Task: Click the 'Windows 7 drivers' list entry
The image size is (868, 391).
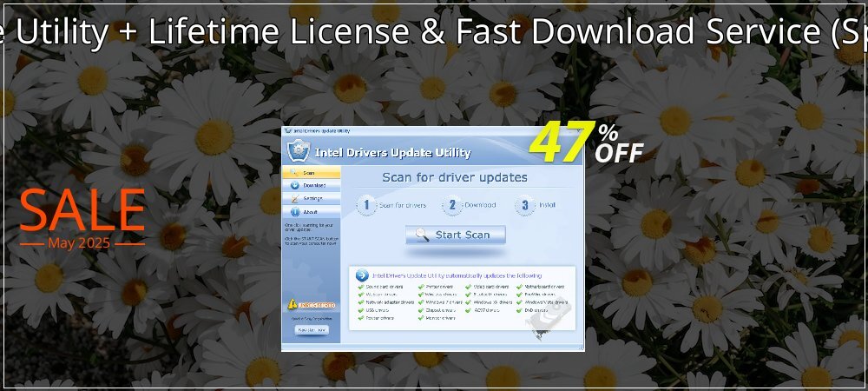Action: tap(440, 302)
